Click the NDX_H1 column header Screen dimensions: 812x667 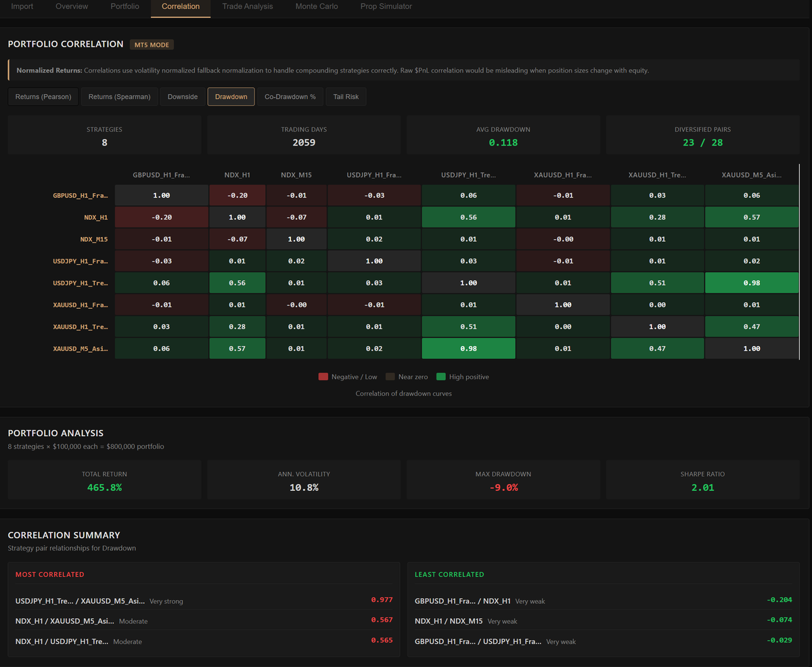(x=237, y=174)
